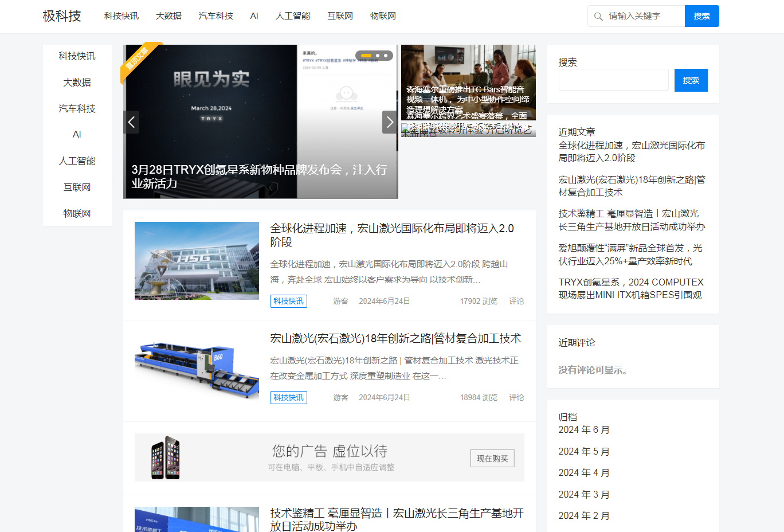Open 汽车科技 in top navigation
784x532 pixels.
(x=216, y=16)
